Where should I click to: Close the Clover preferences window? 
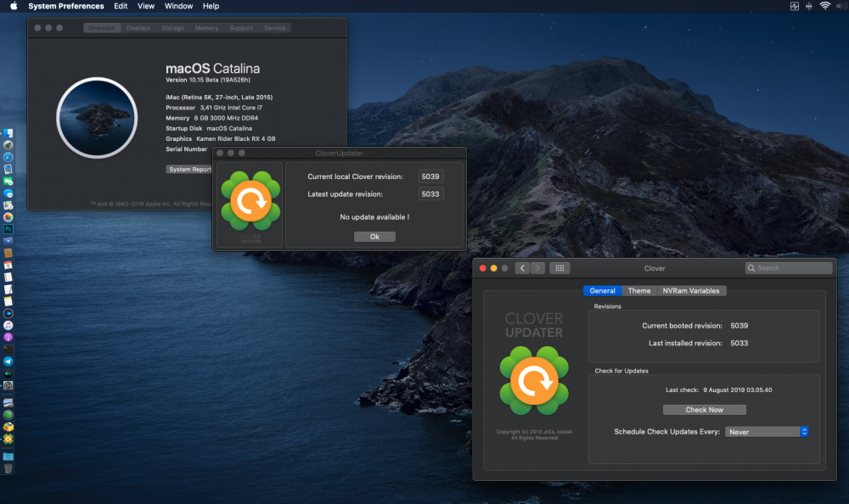tap(482, 268)
